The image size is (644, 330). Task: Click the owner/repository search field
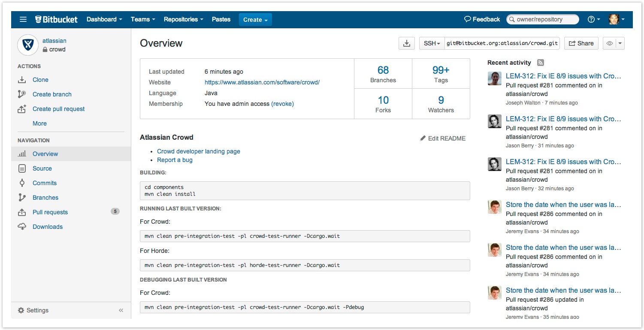pyautogui.click(x=543, y=19)
